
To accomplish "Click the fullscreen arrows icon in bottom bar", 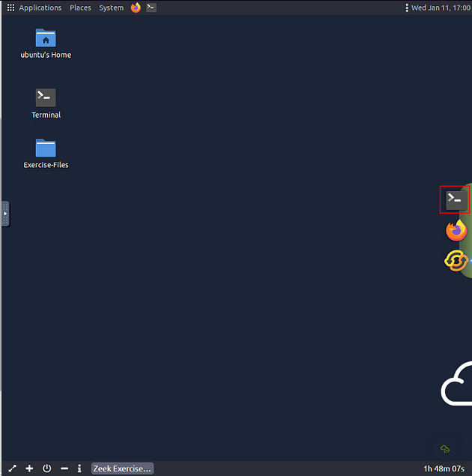I will [12, 469].
